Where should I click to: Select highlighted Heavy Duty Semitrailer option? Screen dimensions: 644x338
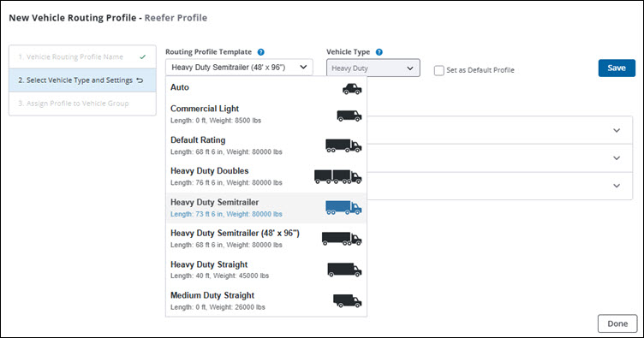pyautogui.click(x=266, y=208)
